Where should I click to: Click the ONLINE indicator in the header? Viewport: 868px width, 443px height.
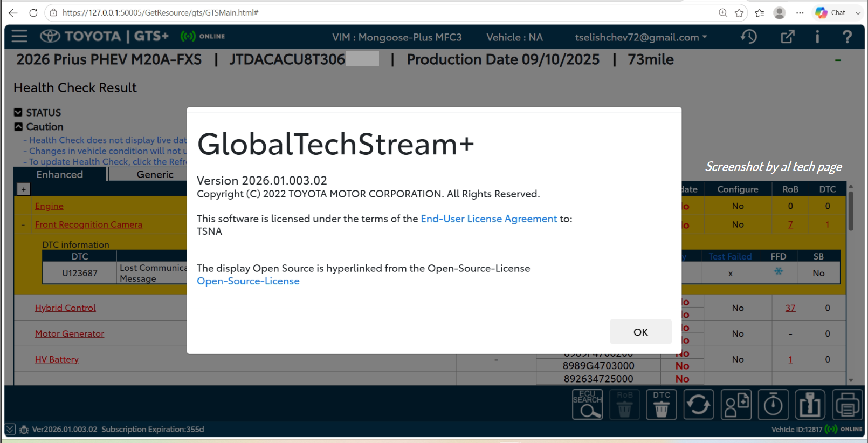(x=203, y=36)
